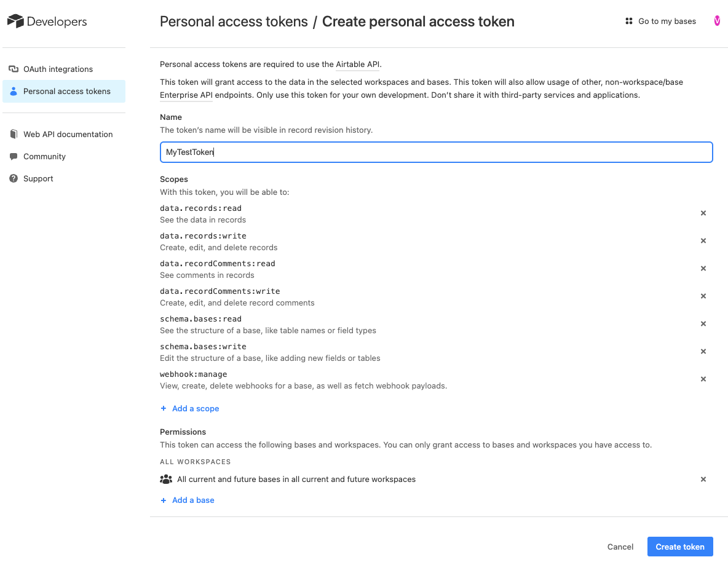Image resolution: width=728 pixels, height=565 pixels.
Task: Go to the Community page
Action: coord(44,157)
